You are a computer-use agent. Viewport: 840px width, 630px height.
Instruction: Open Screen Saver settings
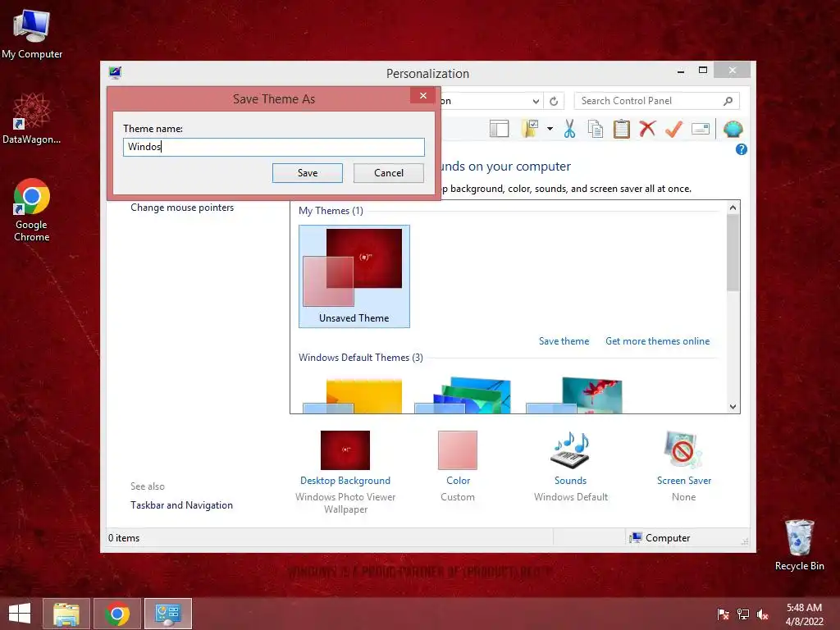pos(683,466)
